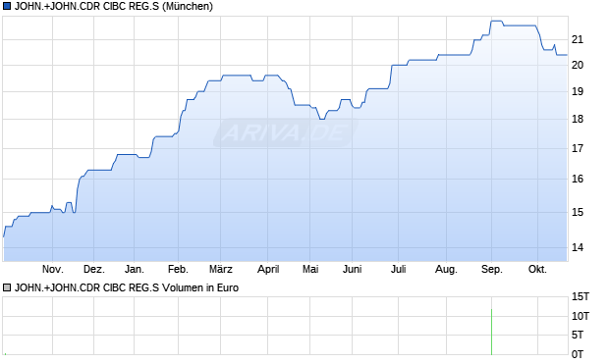Click the 'Mai' month label
This screenshot has width=609, height=364.
coord(310,269)
